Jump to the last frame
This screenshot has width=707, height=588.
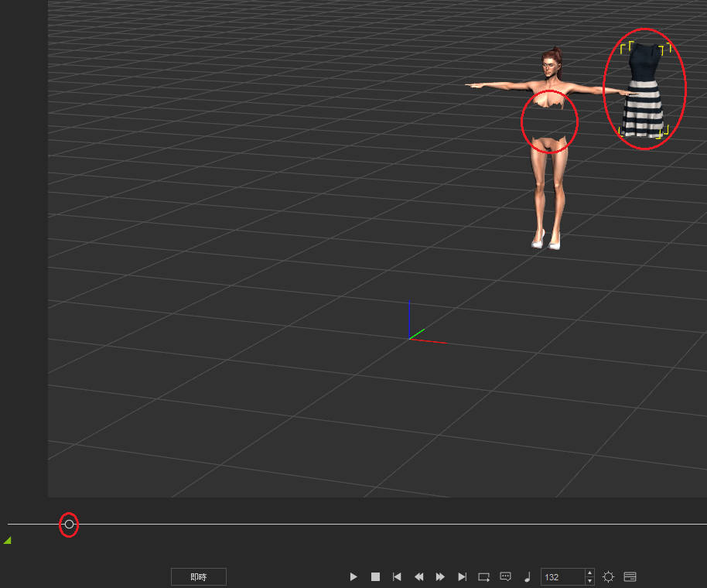tap(462, 576)
